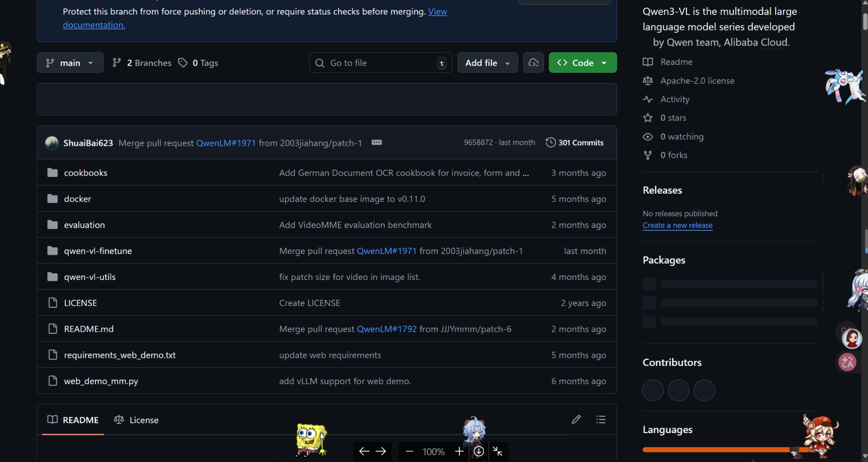The width and height of the screenshot is (868, 462).
Task: Edit README with the pencil icon
Action: (576, 419)
